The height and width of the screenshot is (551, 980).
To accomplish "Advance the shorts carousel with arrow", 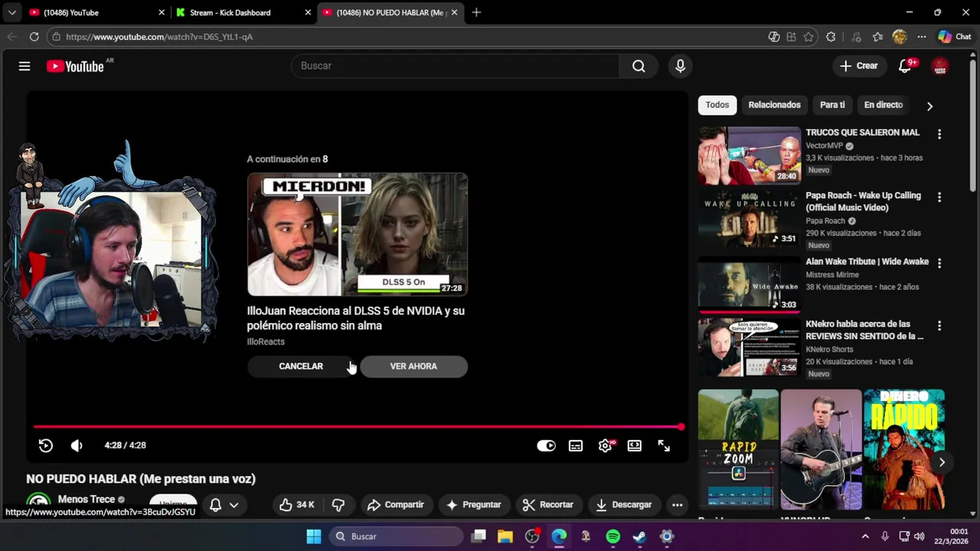I will pos(942,462).
